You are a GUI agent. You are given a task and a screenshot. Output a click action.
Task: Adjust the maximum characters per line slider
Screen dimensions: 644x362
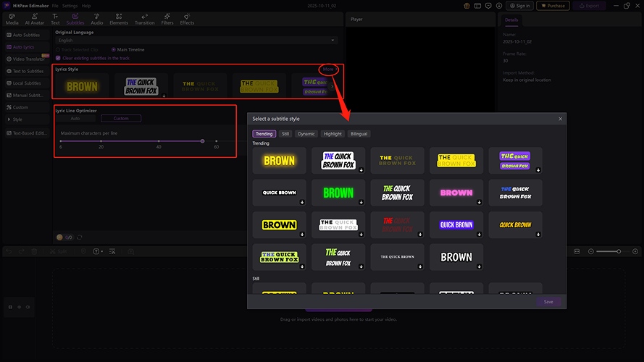tap(202, 141)
